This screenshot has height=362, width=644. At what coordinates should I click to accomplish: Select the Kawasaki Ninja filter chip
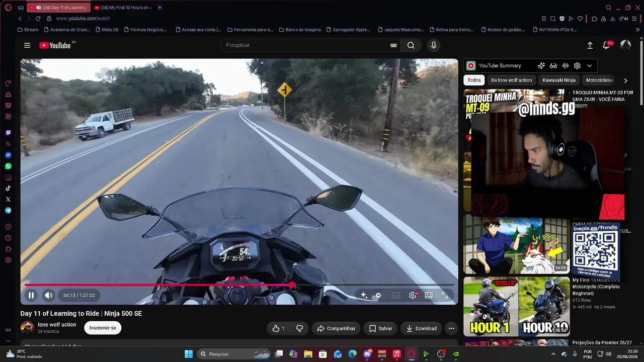tap(558, 80)
